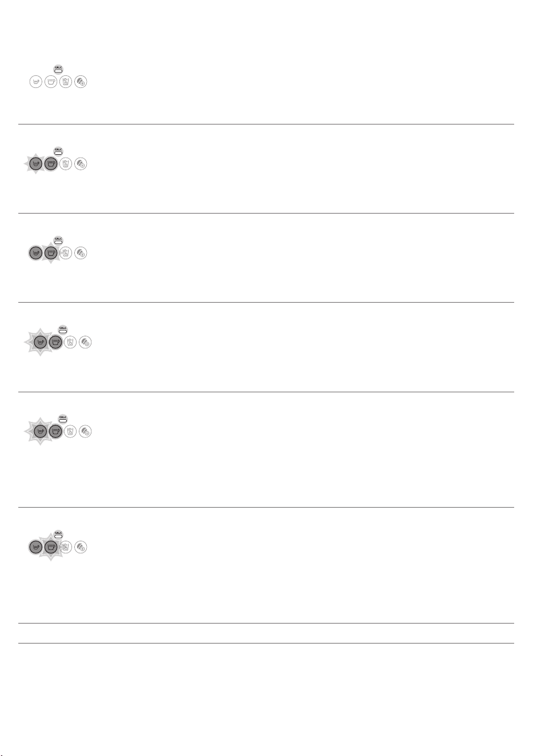This screenshot has height=756, width=533.
Task: Select the bean aroma icon in the second row
Action: (81, 164)
